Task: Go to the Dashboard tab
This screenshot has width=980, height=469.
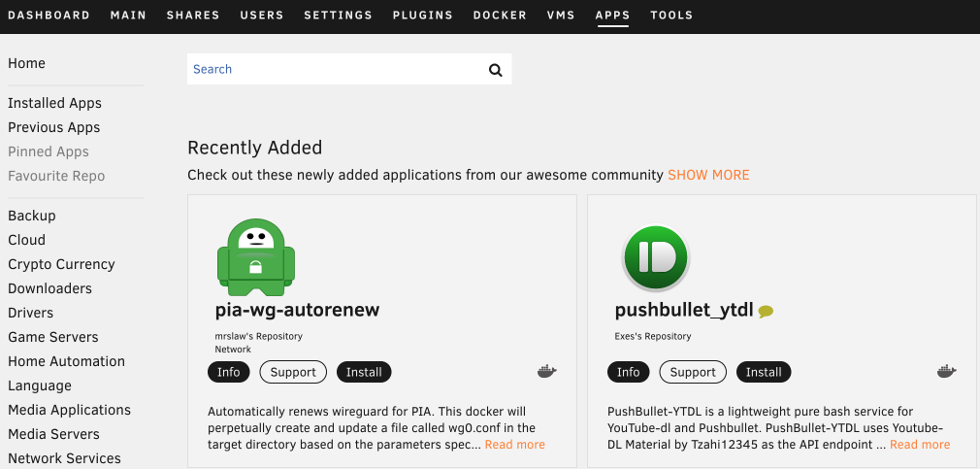Action: [49, 16]
